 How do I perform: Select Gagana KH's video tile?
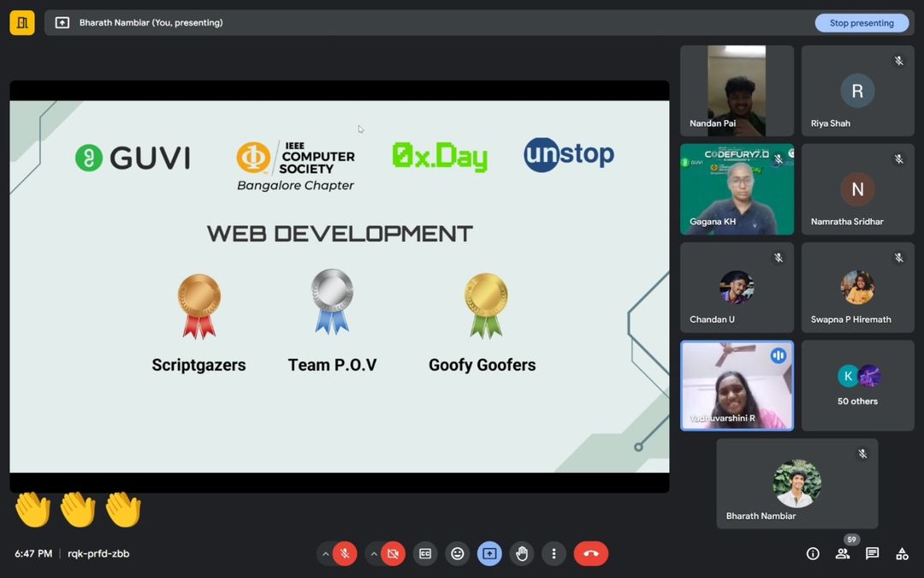pyautogui.click(x=737, y=189)
